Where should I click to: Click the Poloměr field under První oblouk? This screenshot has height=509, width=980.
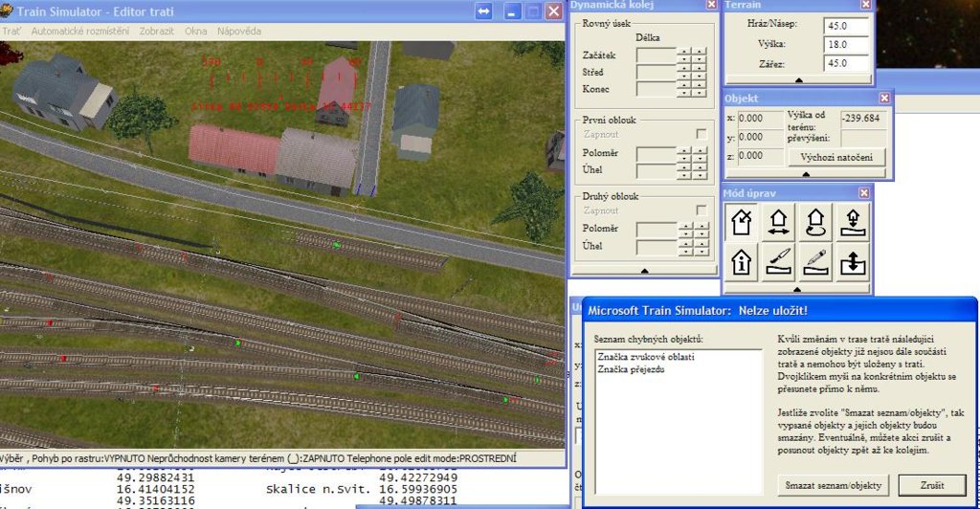[657, 152]
